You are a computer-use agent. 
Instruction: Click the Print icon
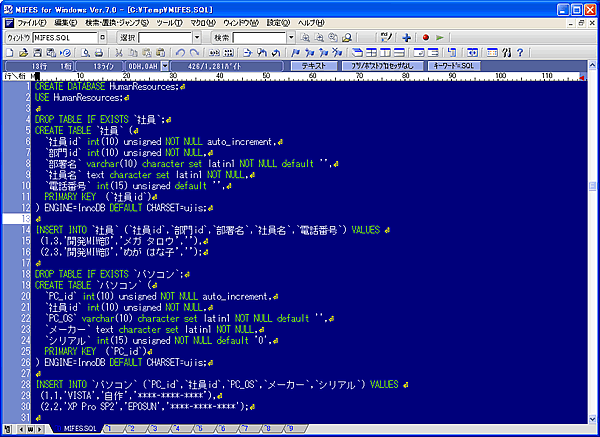(99, 52)
